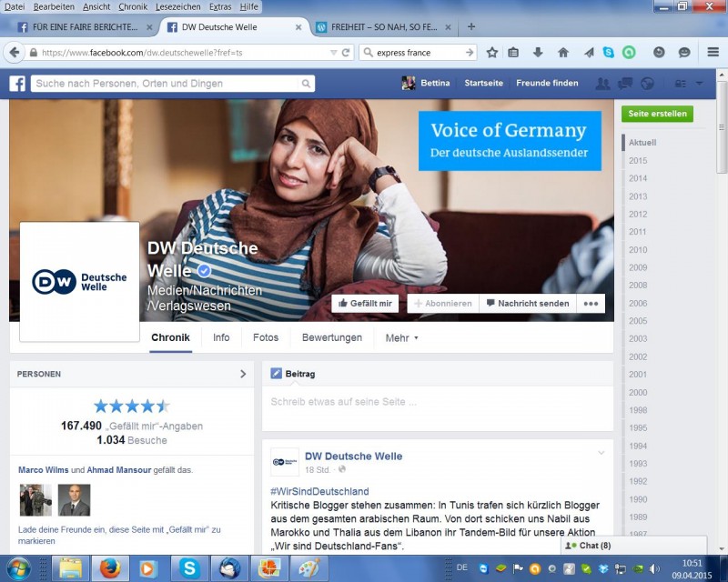Click the Skype toolbar extension icon
Image resolution: width=728 pixels, height=582 pixels.
coord(608,53)
